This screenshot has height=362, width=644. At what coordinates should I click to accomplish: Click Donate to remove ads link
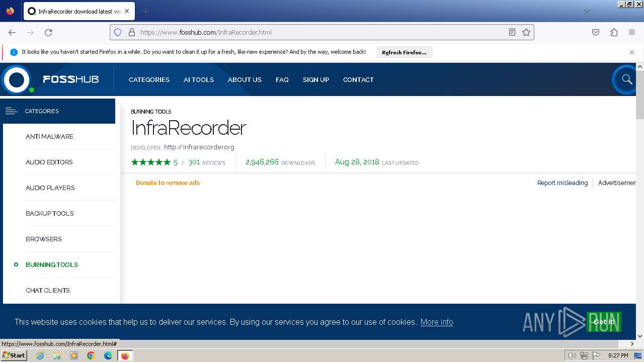(x=168, y=183)
